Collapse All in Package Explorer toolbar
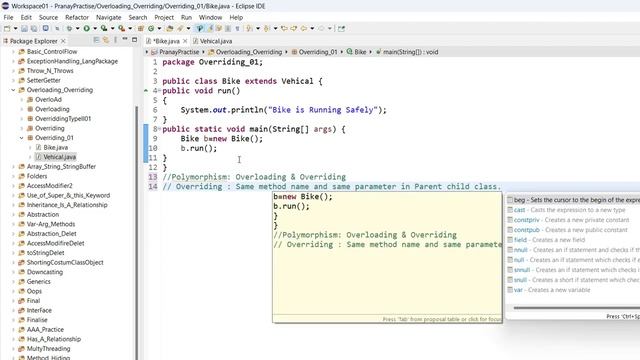Image resolution: width=640 pixels, height=360 pixels. [96, 40]
